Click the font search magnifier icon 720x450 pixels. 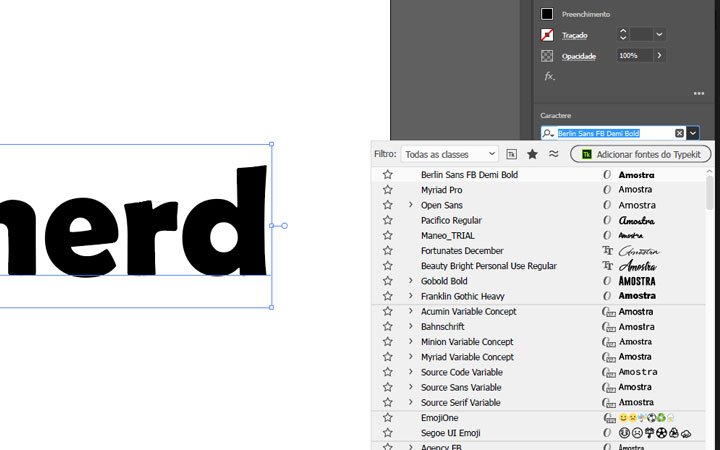point(547,133)
